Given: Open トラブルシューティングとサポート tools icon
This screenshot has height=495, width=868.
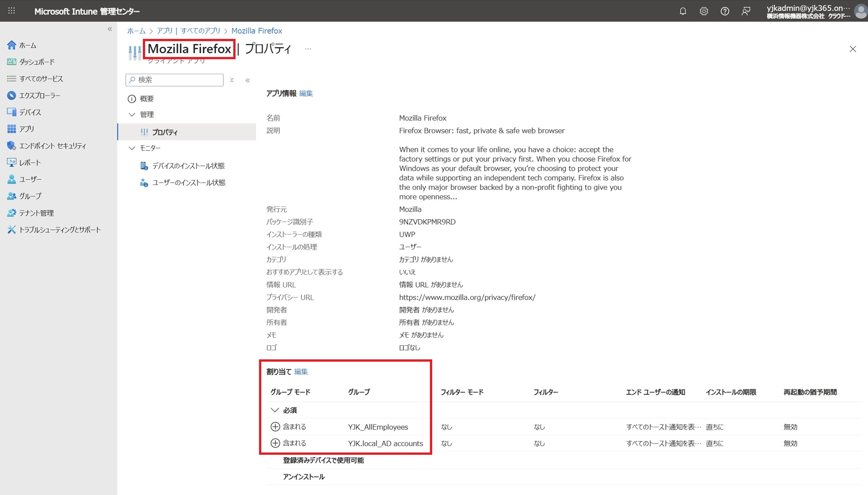Looking at the screenshot, I should [x=12, y=230].
